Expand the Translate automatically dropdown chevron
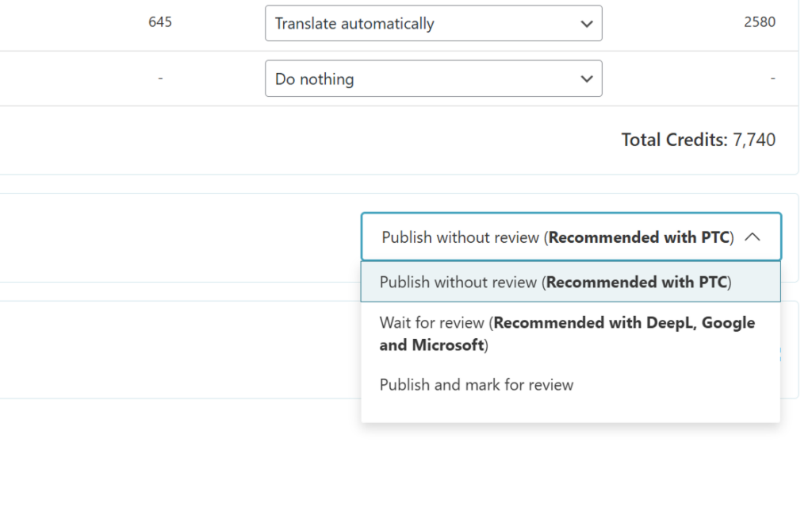 (587, 23)
